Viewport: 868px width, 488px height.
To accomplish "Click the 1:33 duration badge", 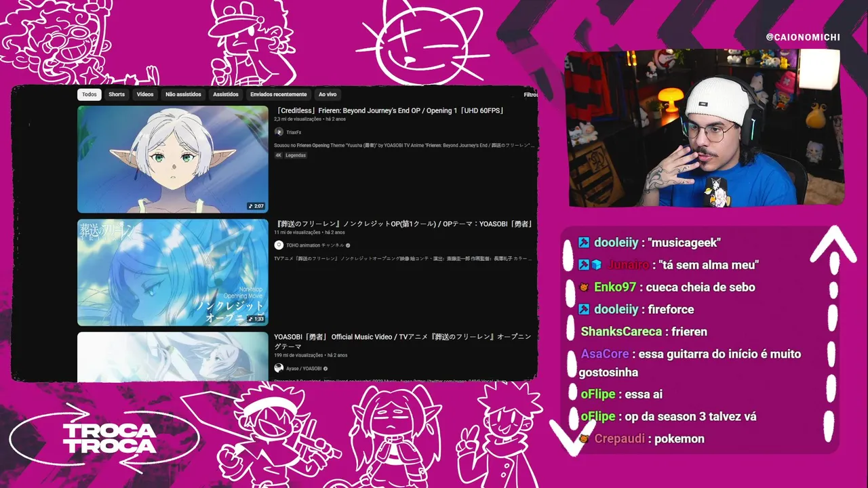I will pos(256,319).
